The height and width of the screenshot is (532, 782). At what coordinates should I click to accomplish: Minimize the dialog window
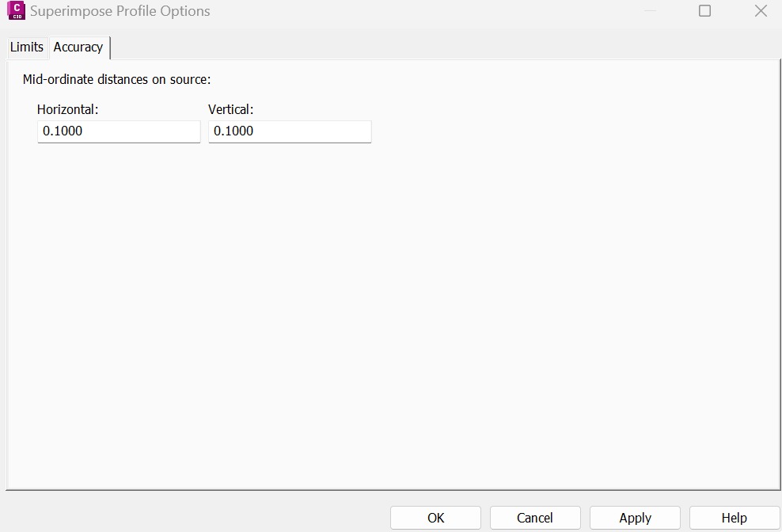tap(649, 11)
